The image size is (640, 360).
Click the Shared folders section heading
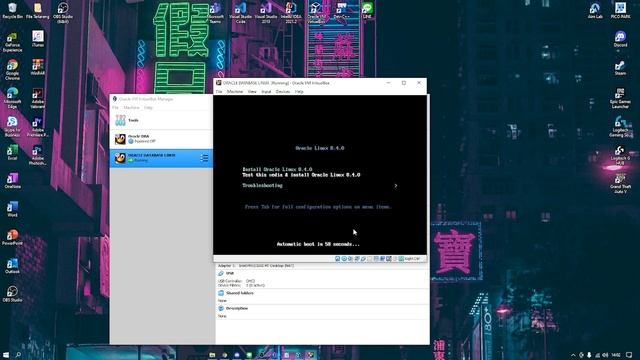click(240, 293)
